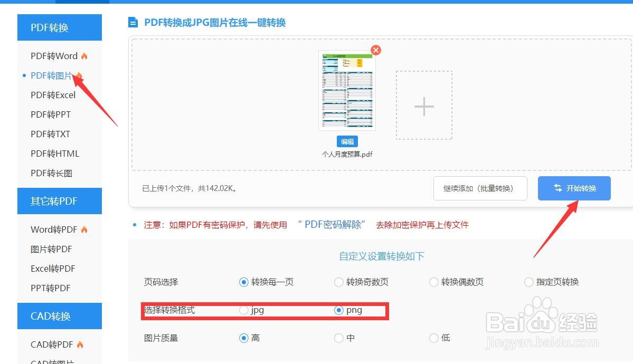The height and width of the screenshot is (364, 633).
Task: Click the flame icon next to PDF转Word
Action: 84,55
